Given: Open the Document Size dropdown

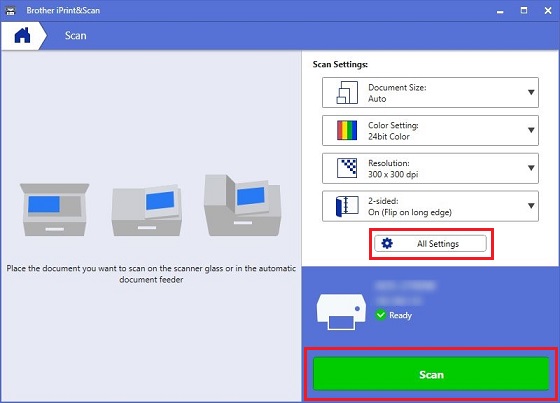Looking at the screenshot, I should click(430, 93).
